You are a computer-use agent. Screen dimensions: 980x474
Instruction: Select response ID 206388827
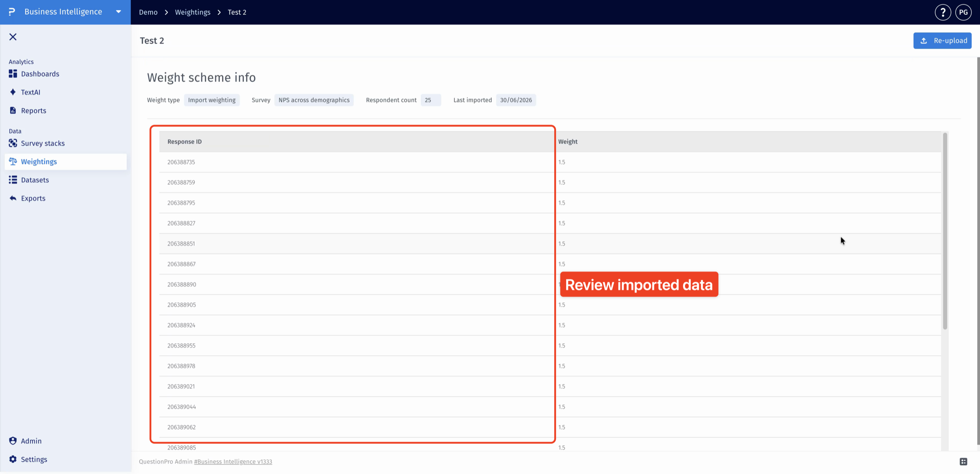pos(181,223)
